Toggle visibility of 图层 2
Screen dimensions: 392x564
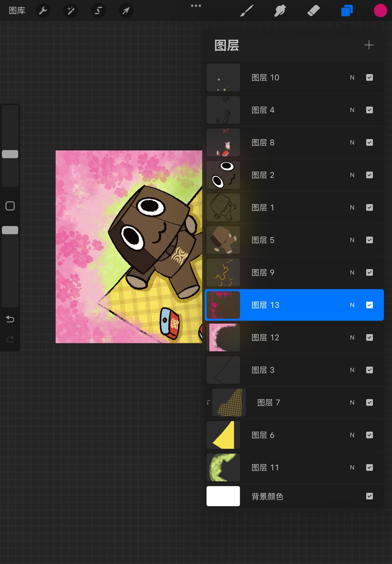pyautogui.click(x=369, y=175)
